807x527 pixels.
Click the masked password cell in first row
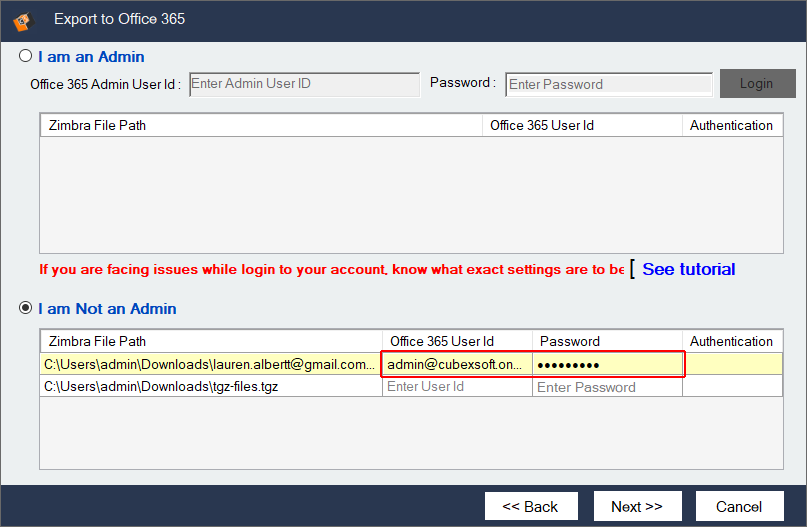[x=607, y=364]
